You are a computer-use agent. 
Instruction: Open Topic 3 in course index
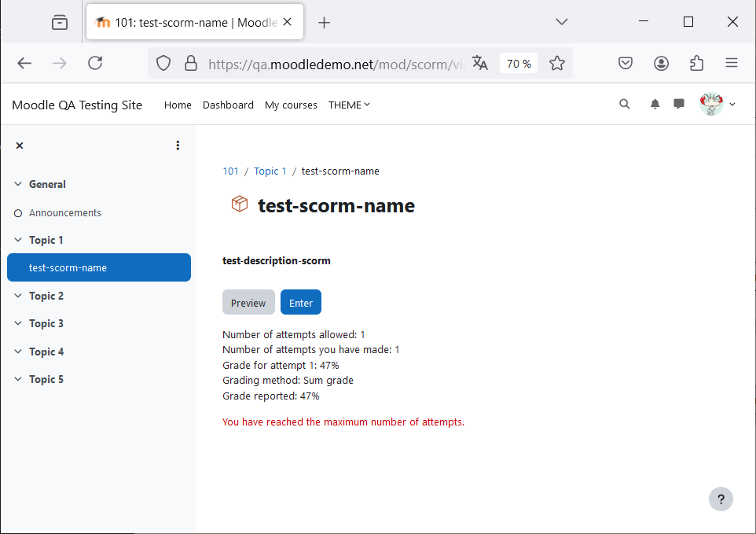click(46, 324)
